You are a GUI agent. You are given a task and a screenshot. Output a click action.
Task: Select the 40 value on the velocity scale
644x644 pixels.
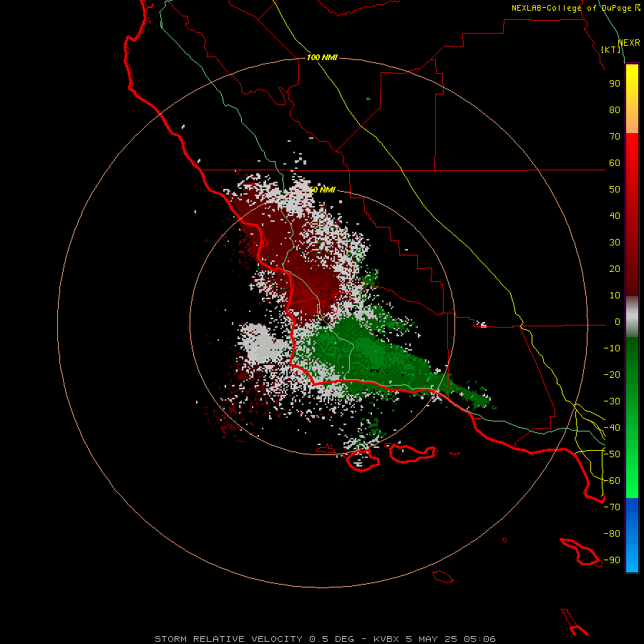(615, 216)
